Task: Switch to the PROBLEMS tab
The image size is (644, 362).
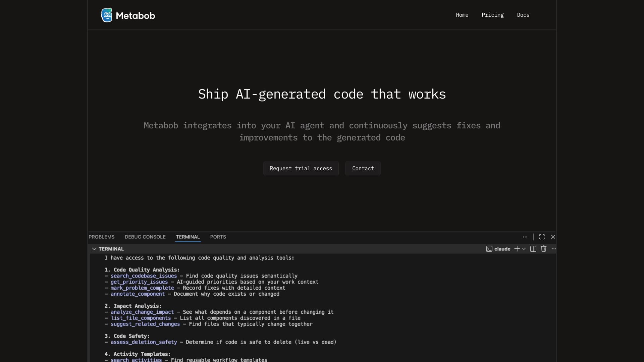Action: [101, 237]
